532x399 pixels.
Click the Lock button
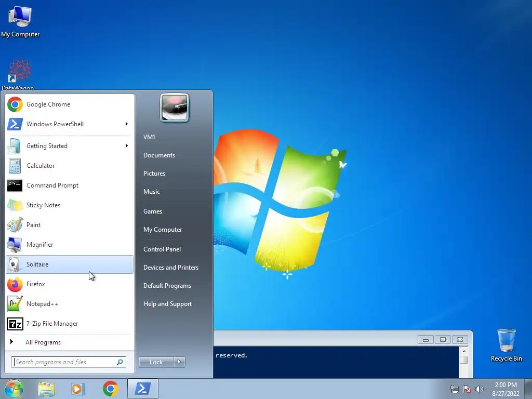156,362
